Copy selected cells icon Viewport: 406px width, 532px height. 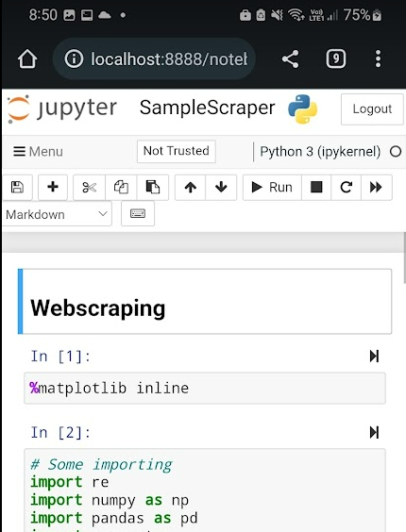[x=121, y=188]
